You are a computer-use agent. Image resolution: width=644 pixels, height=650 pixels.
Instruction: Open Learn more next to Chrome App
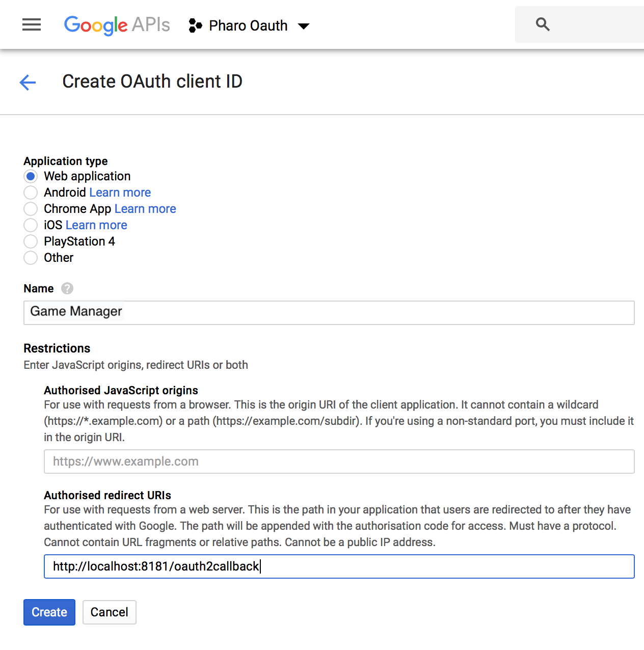point(145,209)
